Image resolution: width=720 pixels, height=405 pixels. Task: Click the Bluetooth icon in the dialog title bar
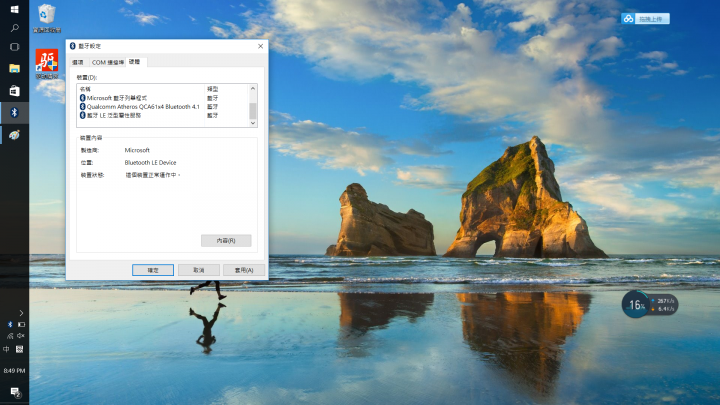[73, 46]
